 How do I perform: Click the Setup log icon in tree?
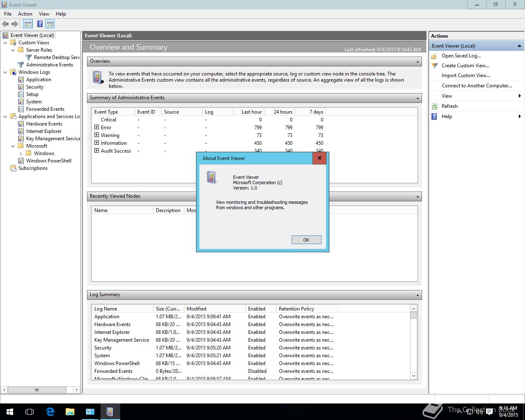pos(21,94)
